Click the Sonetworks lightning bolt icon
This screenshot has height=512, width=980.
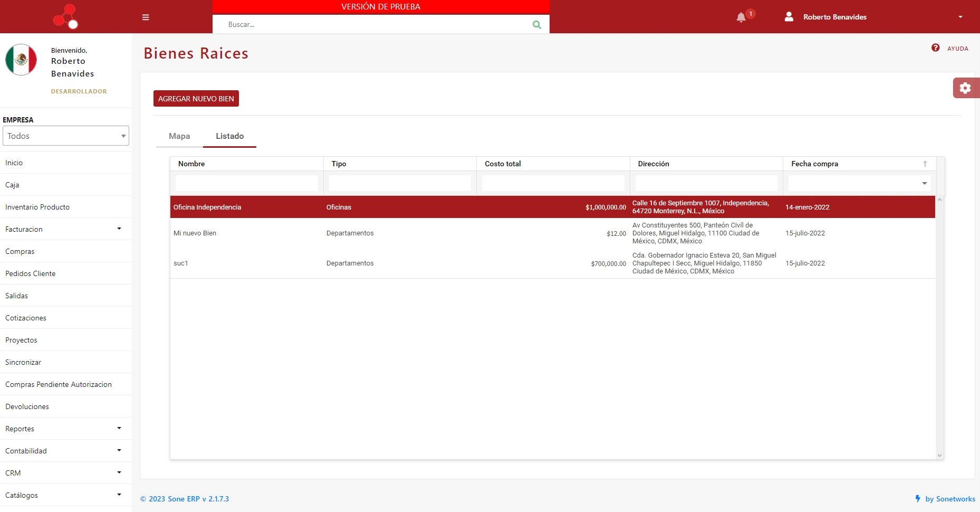click(918, 499)
